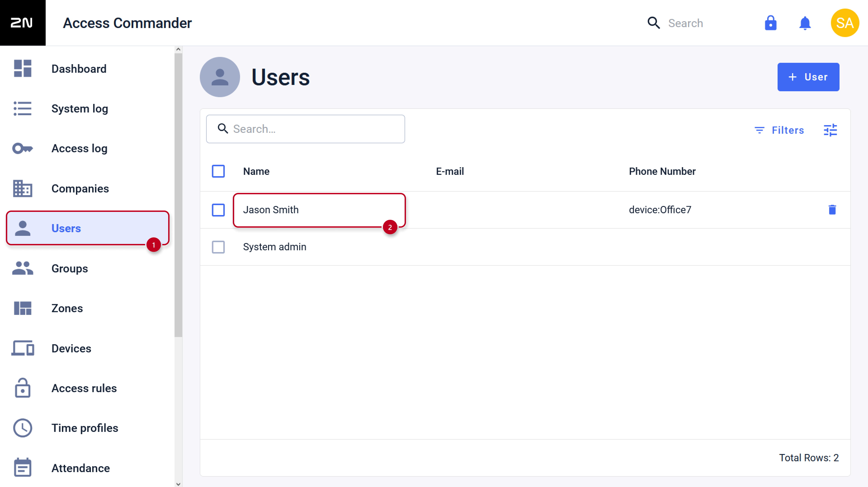Focus the users table Search field
The image size is (868, 487).
(x=305, y=129)
